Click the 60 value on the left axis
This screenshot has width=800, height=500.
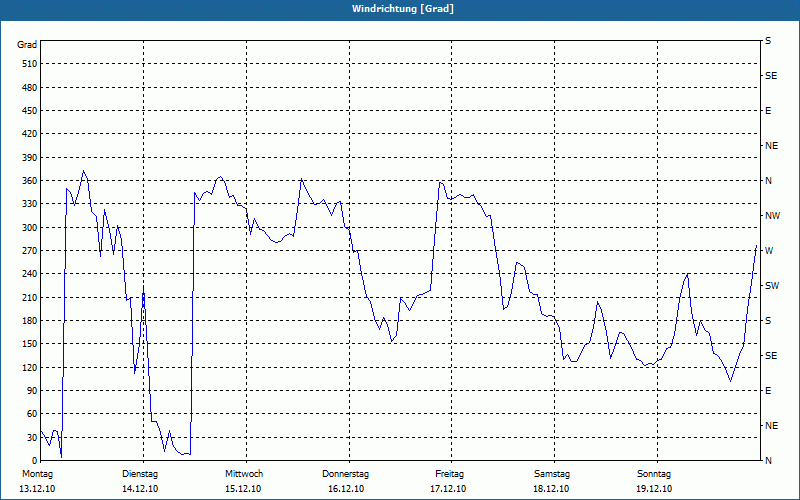(32, 414)
